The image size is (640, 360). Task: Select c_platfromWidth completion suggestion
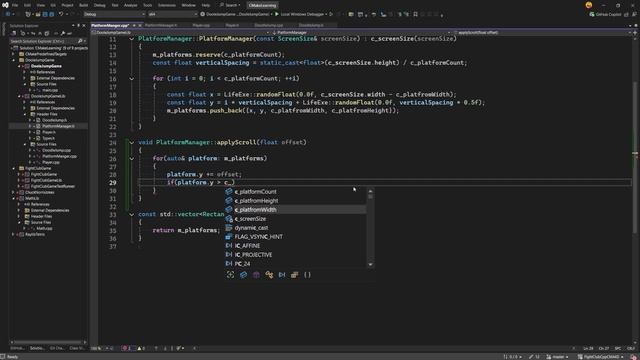(x=295, y=210)
